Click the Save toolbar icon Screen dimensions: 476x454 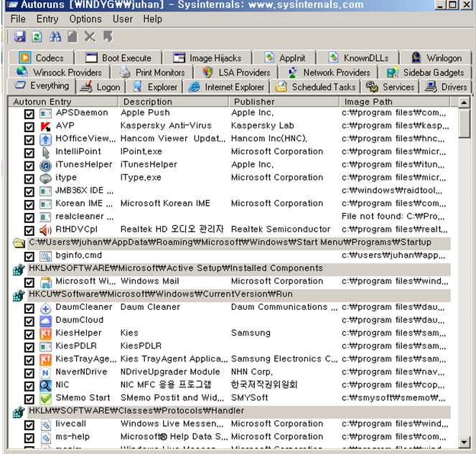point(19,37)
